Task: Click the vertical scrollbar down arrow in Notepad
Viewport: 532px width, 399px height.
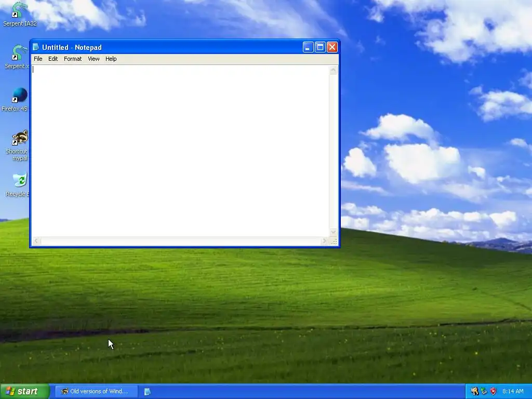Action: point(333,232)
